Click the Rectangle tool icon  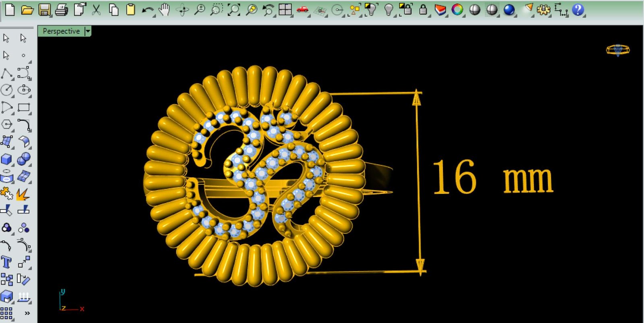pyautogui.click(x=24, y=107)
